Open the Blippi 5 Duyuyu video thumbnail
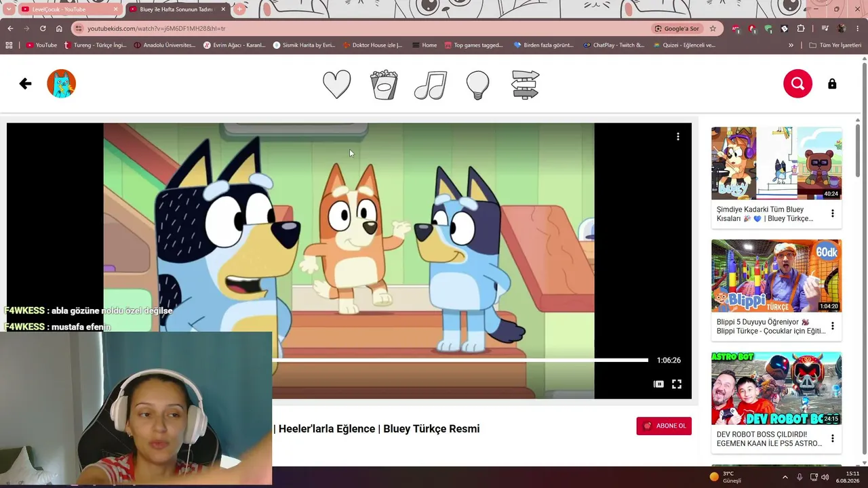The image size is (868, 488). click(776, 276)
